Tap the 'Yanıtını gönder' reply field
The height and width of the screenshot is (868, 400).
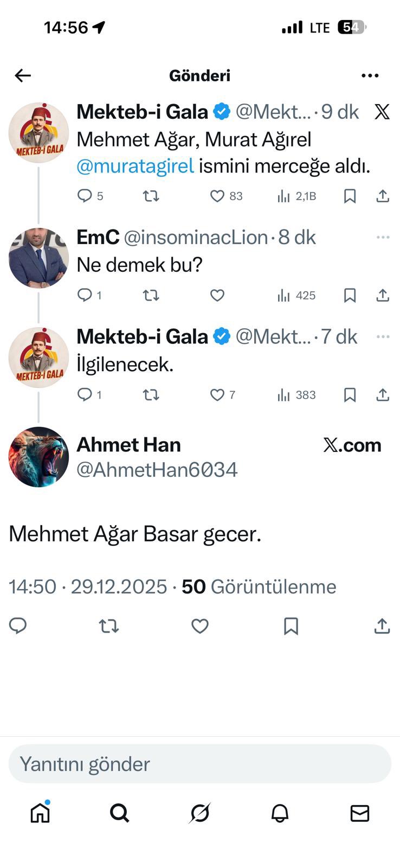pyautogui.click(x=200, y=764)
